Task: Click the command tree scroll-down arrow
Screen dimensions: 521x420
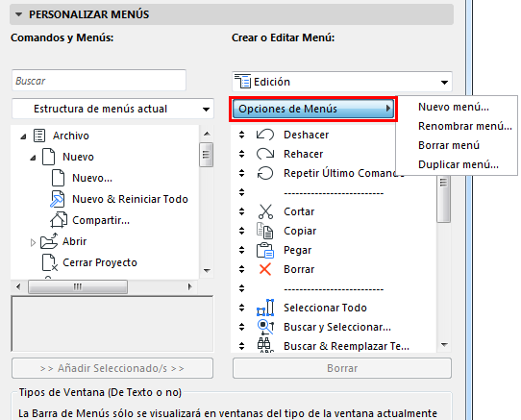Action: (x=207, y=270)
